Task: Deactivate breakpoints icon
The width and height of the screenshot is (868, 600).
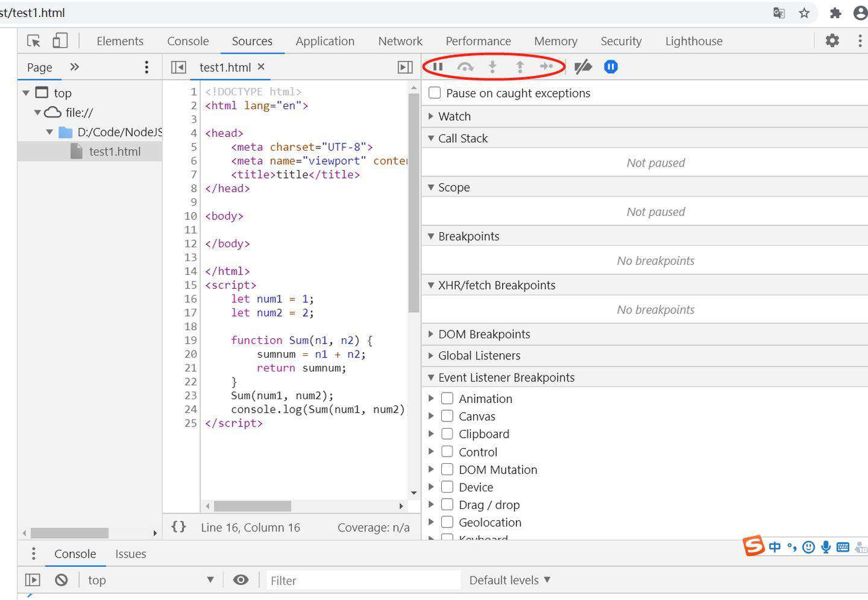Action: click(x=583, y=67)
